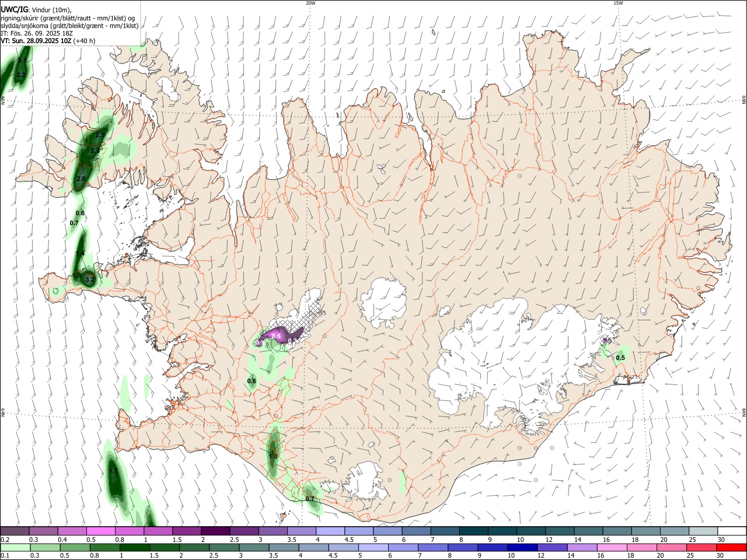
Task: Click the '1.0' precipitation value in south Iceland
Action: pos(273,456)
